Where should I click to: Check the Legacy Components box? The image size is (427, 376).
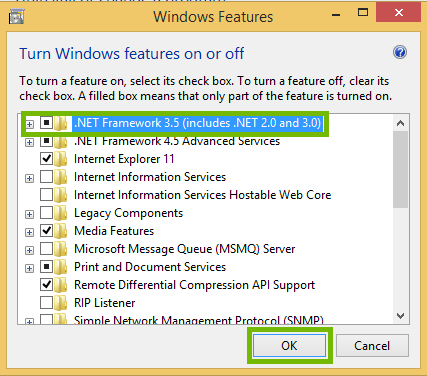(x=46, y=213)
